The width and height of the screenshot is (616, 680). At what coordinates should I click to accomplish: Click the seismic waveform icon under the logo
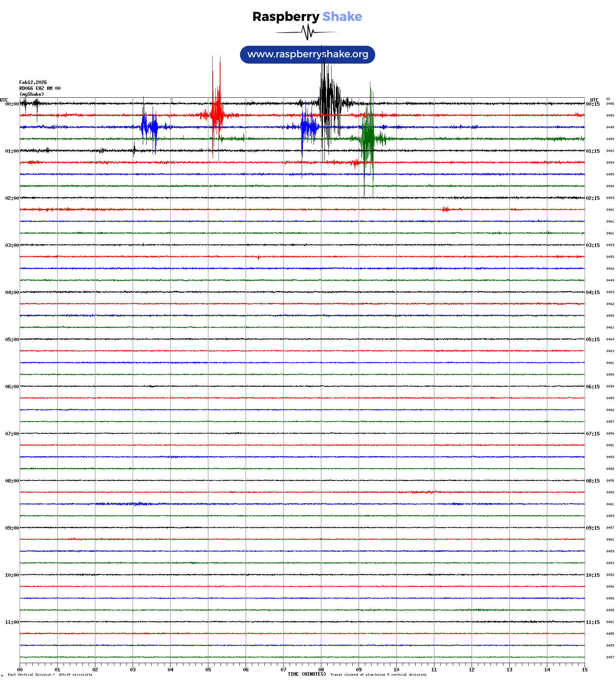point(307,32)
